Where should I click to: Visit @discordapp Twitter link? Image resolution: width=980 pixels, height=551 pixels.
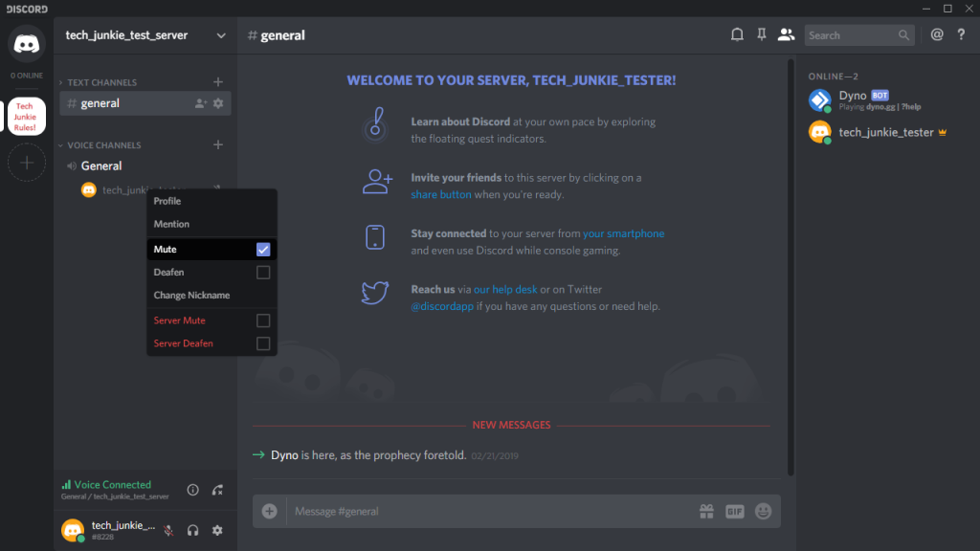pos(442,306)
